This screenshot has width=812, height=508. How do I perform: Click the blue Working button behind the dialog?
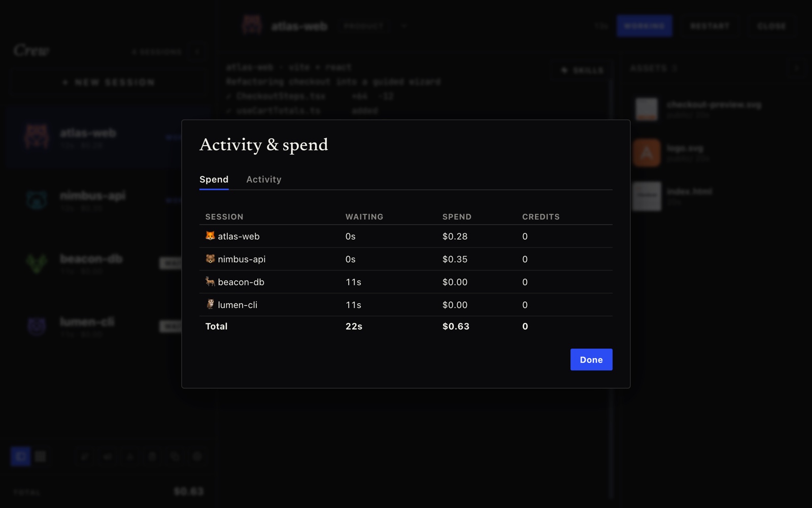point(645,26)
